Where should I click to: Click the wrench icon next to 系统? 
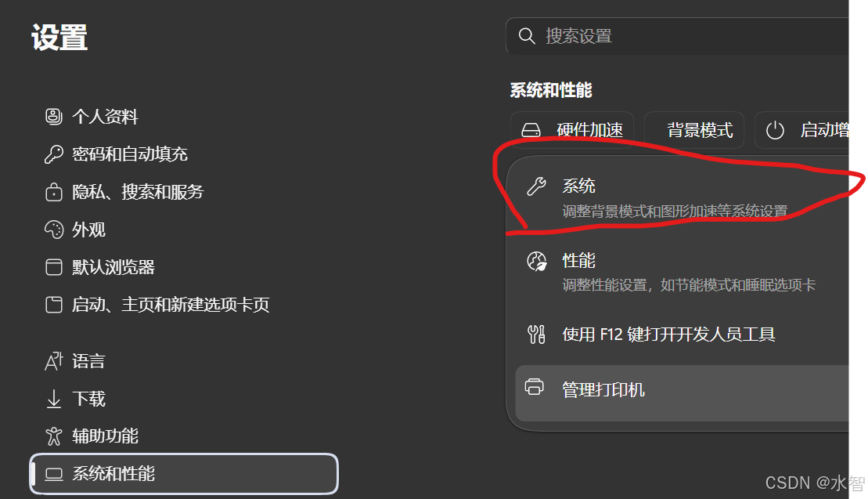pyautogui.click(x=536, y=186)
